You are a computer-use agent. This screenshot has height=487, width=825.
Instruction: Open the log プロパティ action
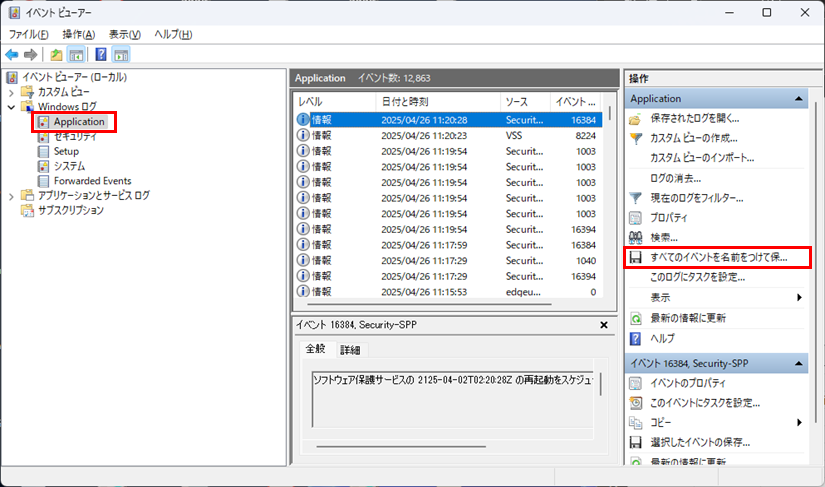pos(669,218)
